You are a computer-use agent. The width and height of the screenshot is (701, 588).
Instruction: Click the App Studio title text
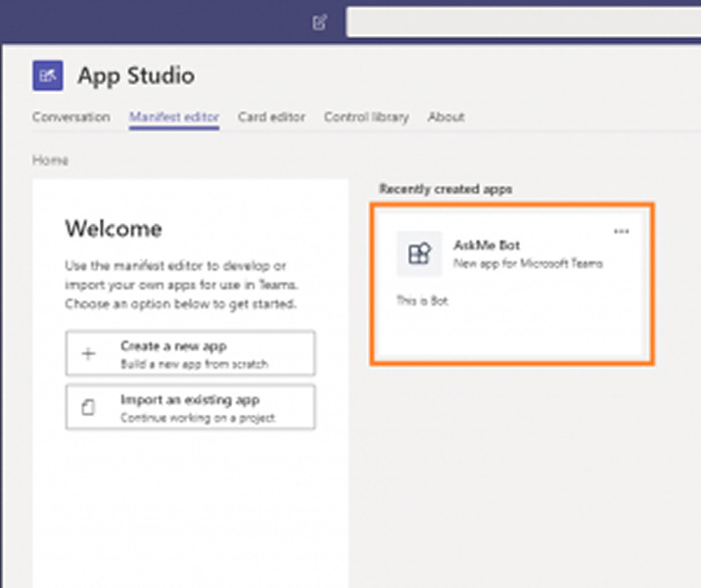click(136, 75)
